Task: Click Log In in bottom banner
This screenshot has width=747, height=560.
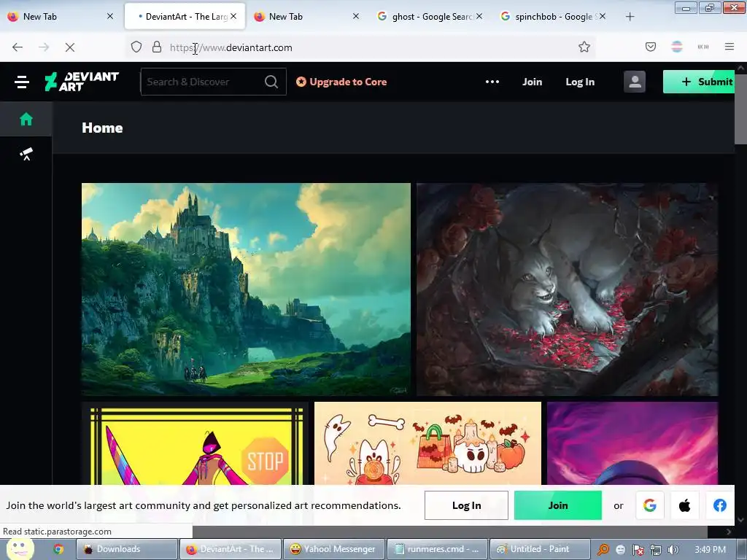Action: pos(466,505)
